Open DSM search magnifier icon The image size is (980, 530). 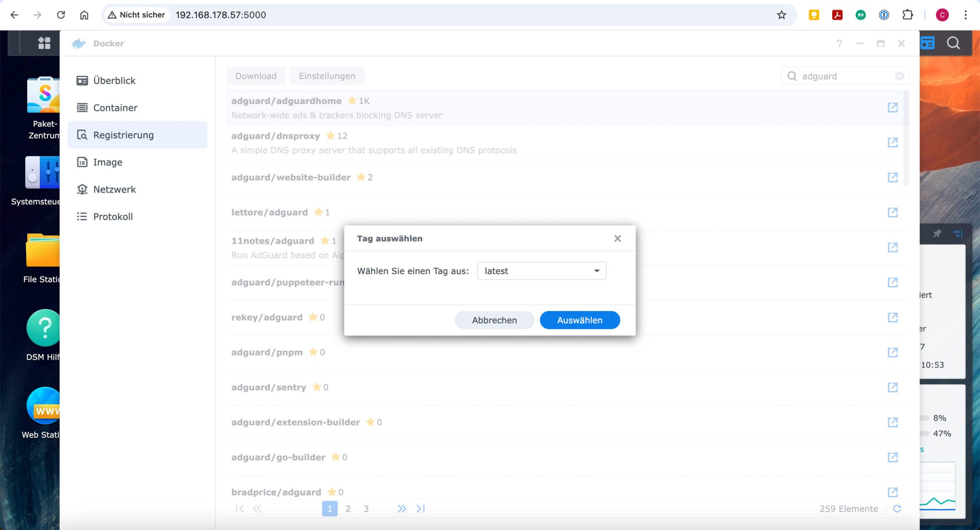click(953, 43)
